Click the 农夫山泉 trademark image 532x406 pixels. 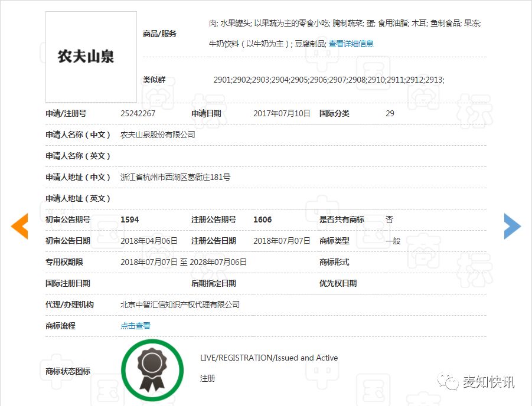point(91,57)
